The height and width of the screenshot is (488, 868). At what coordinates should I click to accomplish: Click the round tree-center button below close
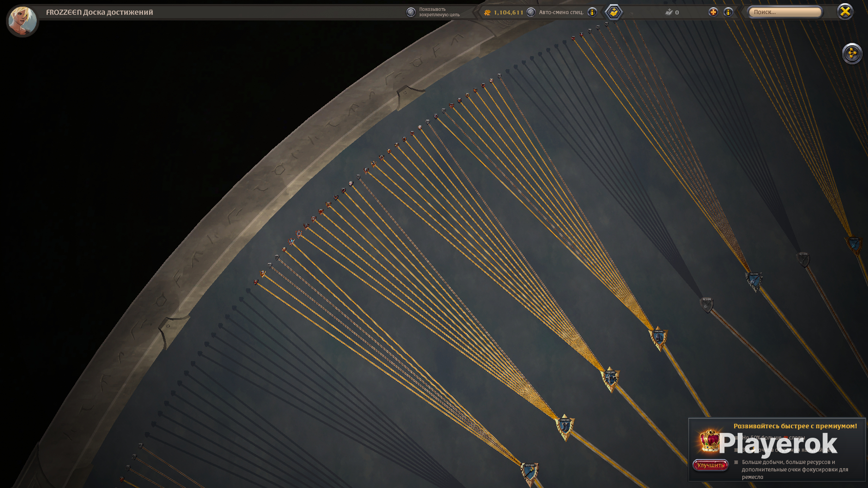852,53
